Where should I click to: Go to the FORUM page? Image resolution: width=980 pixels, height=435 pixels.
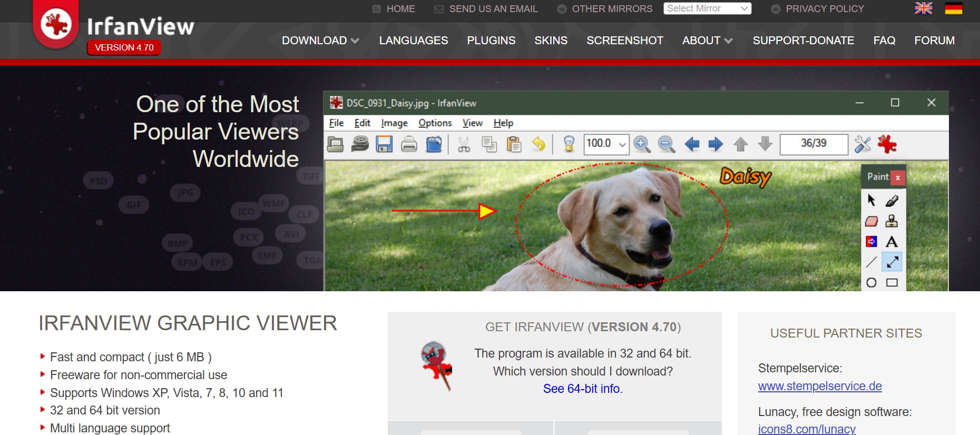click(934, 41)
